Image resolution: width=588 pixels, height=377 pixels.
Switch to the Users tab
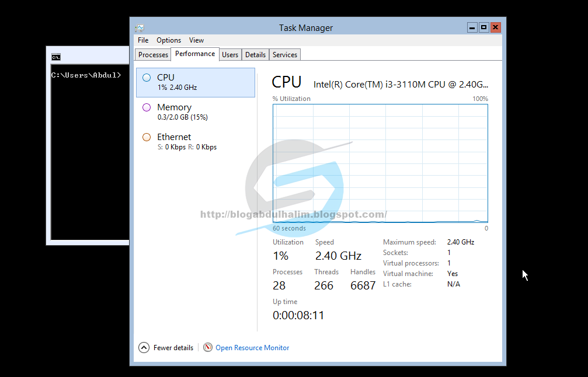(x=230, y=55)
